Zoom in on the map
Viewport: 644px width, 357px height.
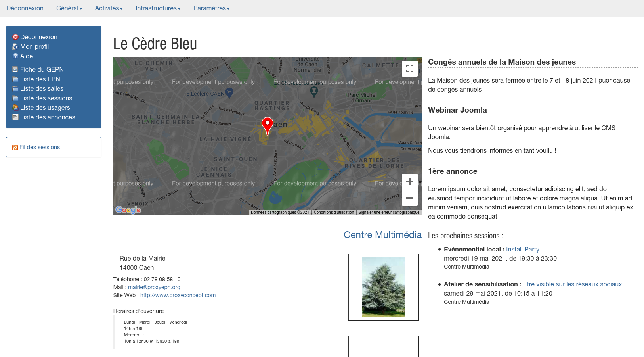(x=410, y=182)
